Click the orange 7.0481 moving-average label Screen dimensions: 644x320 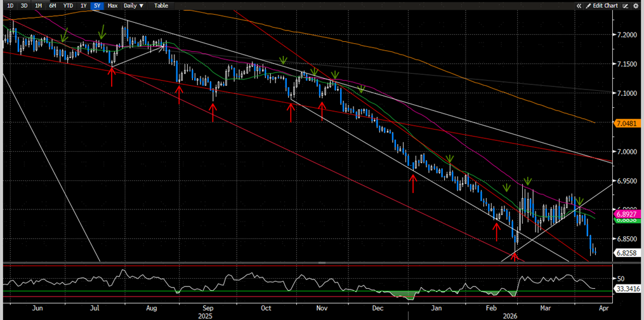coord(626,123)
